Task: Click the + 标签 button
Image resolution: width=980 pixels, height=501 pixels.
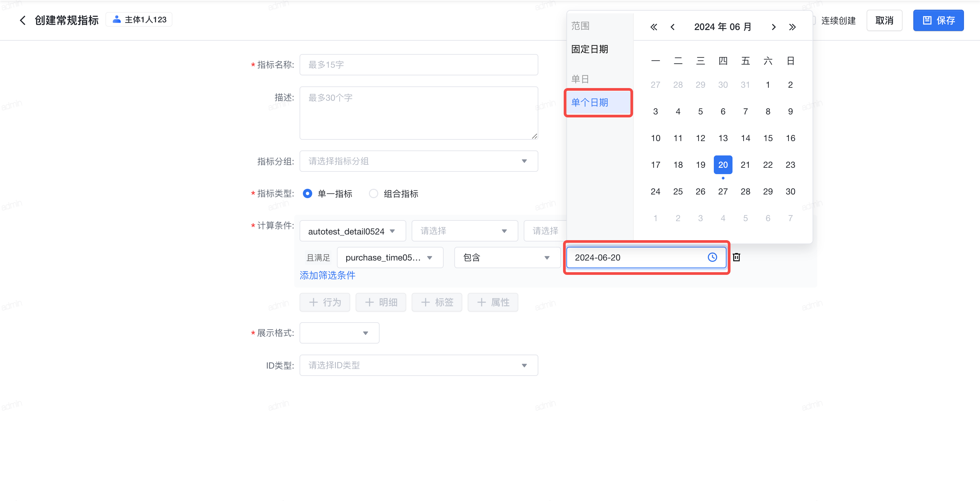Action: [x=437, y=303]
